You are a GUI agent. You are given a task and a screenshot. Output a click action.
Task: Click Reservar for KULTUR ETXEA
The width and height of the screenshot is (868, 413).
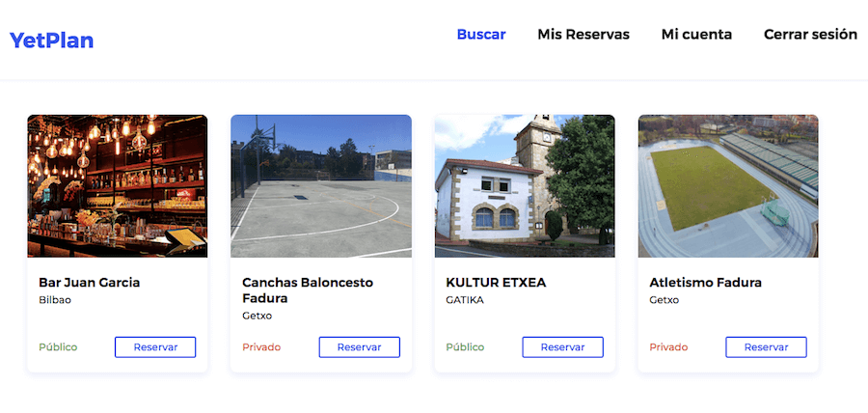[563, 347]
